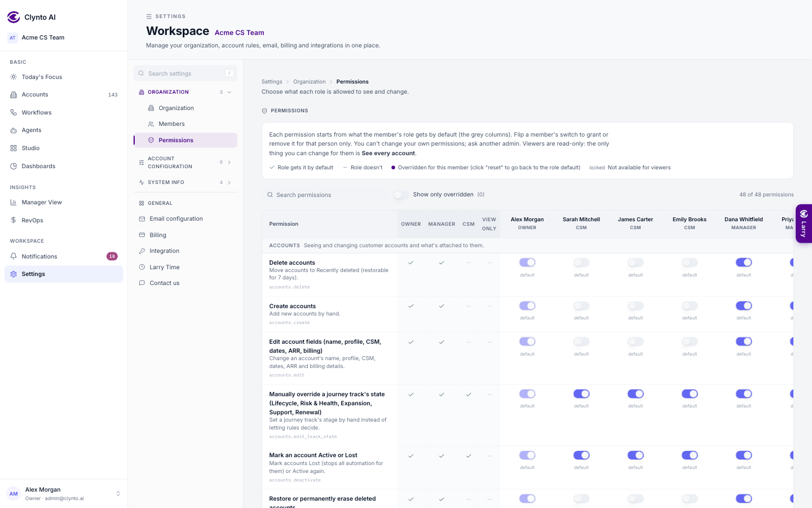812x508 pixels.
Task: Toggle Mark account Active or Lost for Sarah Mitchell
Action: [x=581, y=455]
